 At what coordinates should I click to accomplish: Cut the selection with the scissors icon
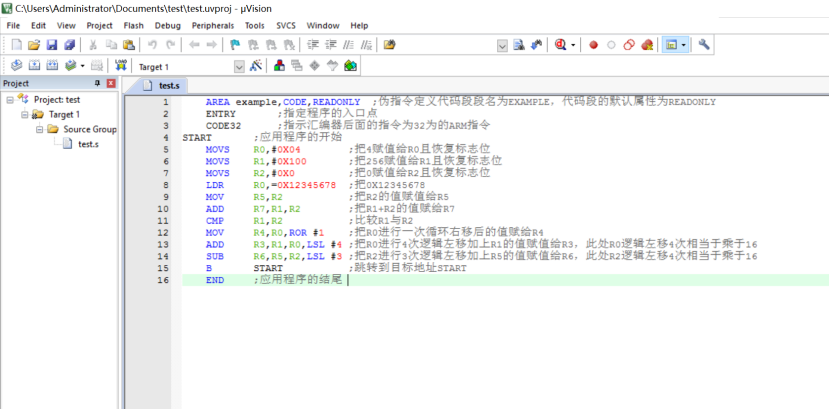tap(93, 45)
